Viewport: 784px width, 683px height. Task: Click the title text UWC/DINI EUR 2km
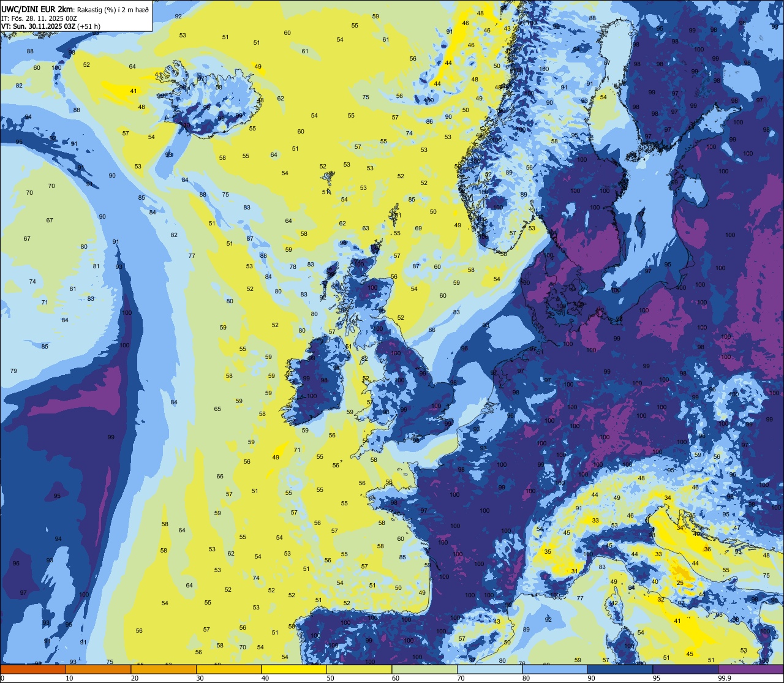(x=37, y=9)
